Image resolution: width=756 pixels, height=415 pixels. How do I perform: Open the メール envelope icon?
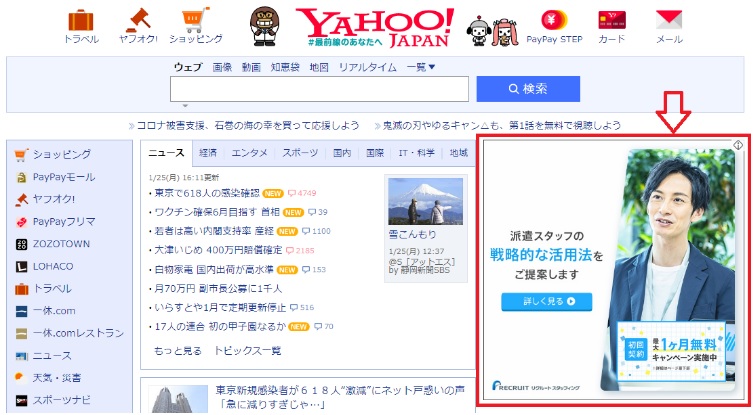pyautogui.click(x=669, y=19)
